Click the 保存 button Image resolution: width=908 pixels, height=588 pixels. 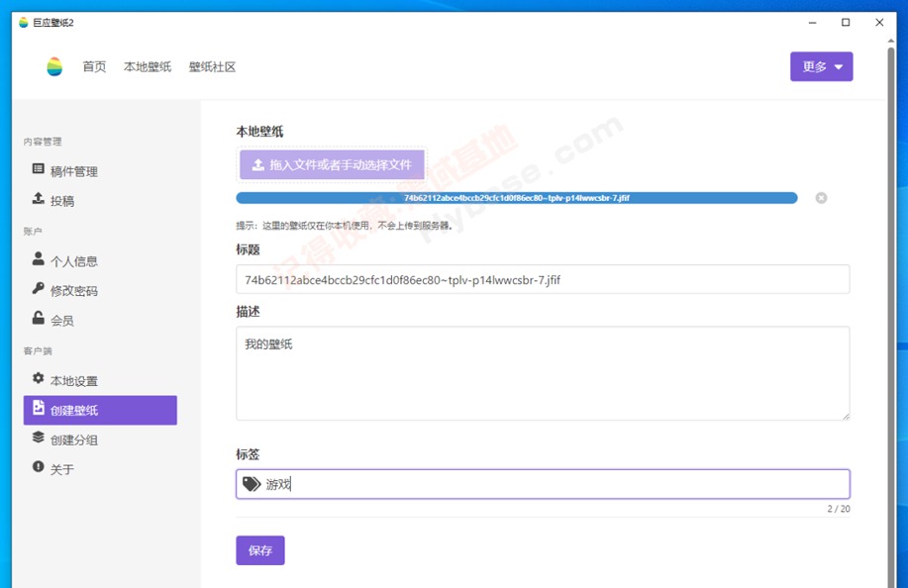pos(260,550)
